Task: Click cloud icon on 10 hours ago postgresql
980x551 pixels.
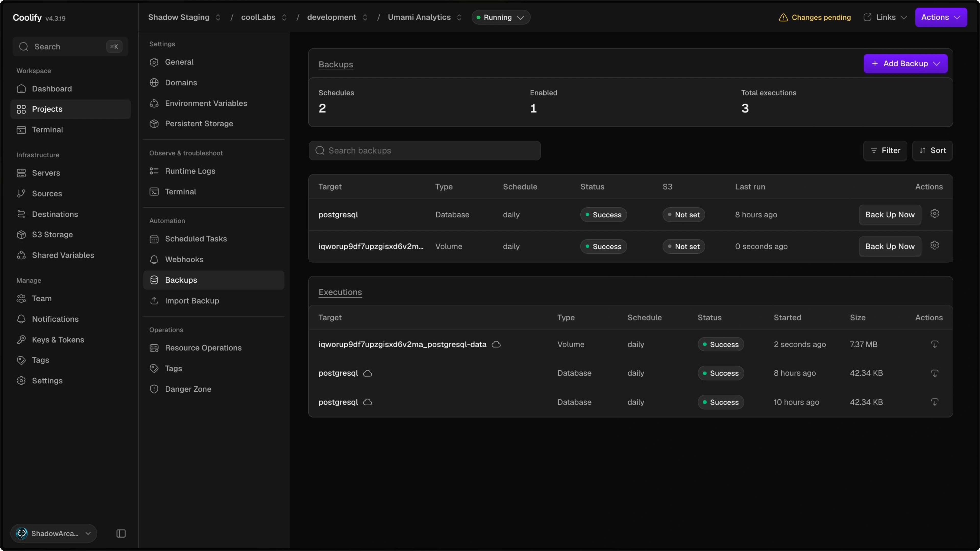Action: coord(367,402)
